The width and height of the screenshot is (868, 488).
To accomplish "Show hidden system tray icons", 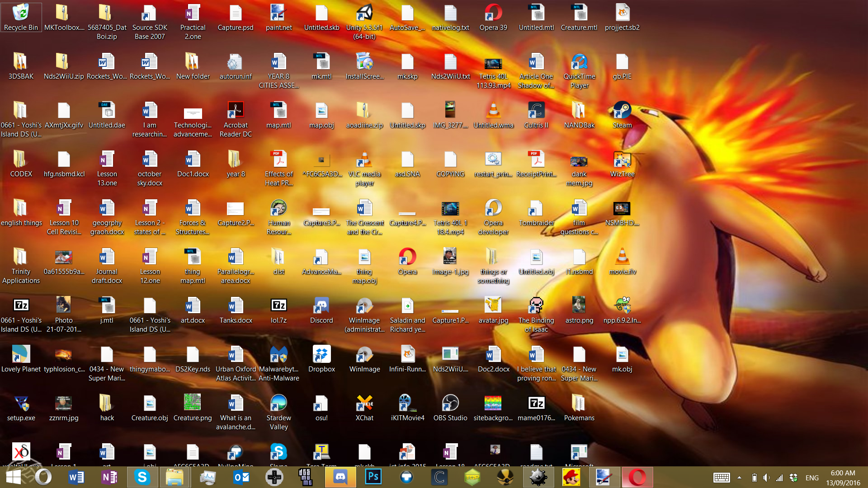I will point(739,477).
